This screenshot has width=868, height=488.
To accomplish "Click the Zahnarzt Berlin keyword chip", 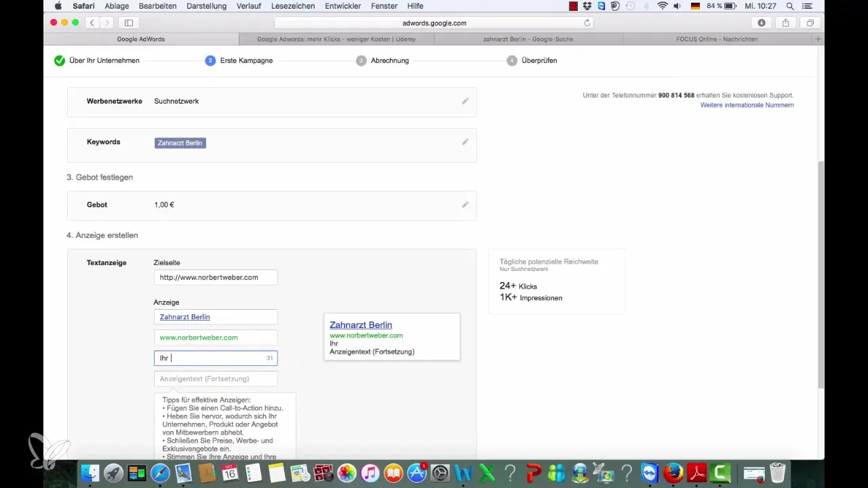I will pos(180,143).
